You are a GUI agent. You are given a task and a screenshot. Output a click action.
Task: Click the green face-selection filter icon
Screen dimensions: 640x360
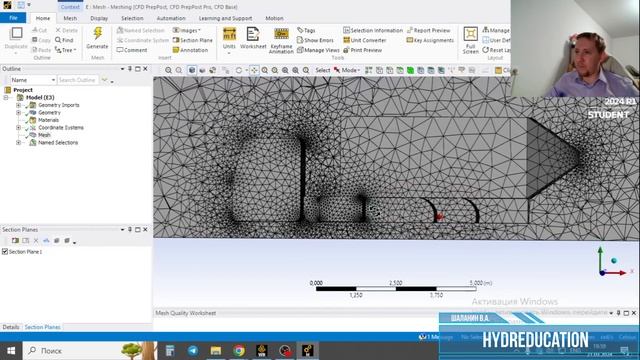tap(410, 70)
